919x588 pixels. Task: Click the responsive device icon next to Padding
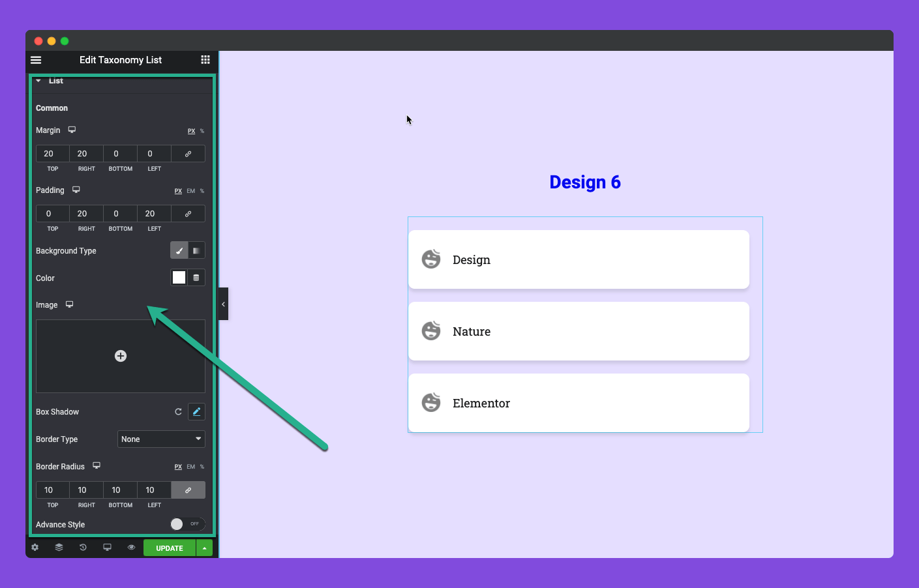(76, 190)
